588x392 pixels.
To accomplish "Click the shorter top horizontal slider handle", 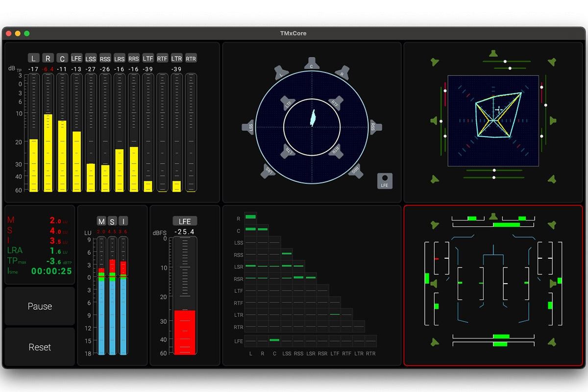I will pyautogui.click(x=510, y=68).
